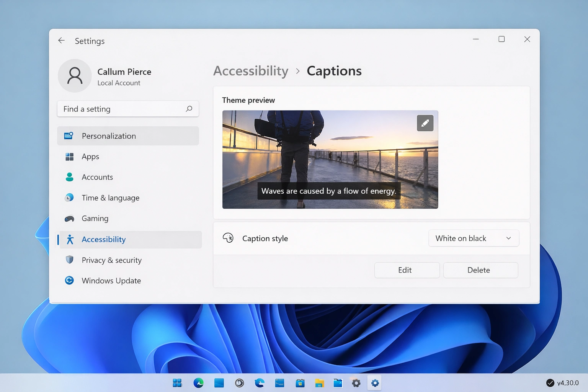Click the caption theme preview image
The image size is (588, 392).
[330, 160]
